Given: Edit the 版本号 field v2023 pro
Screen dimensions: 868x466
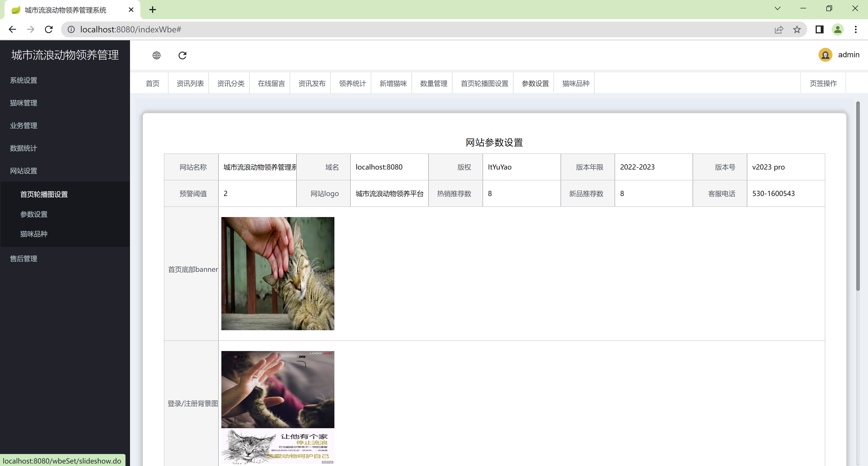Looking at the screenshot, I should click(x=786, y=167).
